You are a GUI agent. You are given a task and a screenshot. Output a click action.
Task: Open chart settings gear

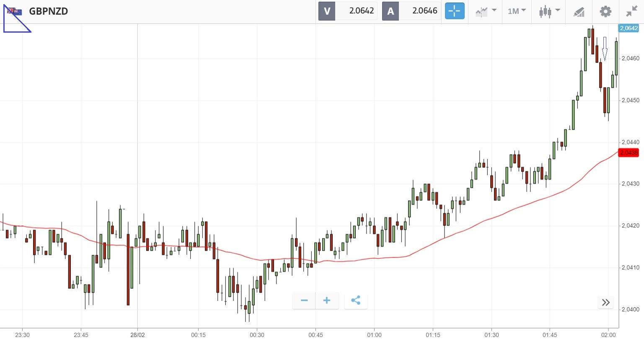coord(605,11)
